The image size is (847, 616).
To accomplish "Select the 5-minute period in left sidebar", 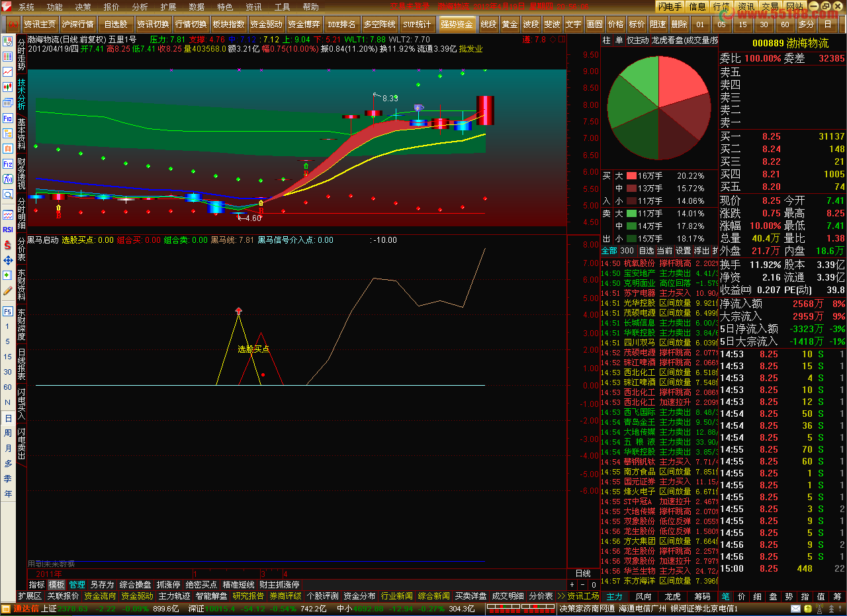I will point(8,341).
